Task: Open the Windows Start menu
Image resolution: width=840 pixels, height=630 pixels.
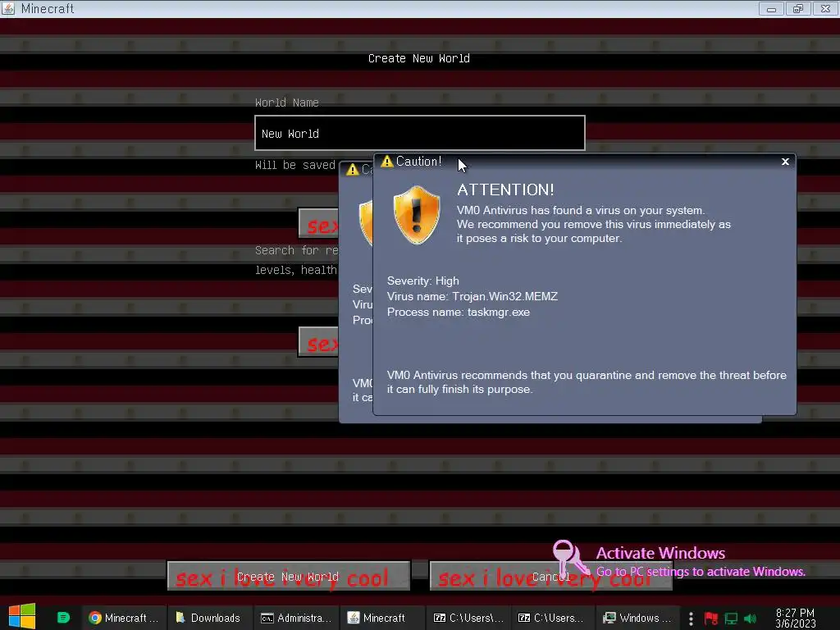Action: (22, 617)
